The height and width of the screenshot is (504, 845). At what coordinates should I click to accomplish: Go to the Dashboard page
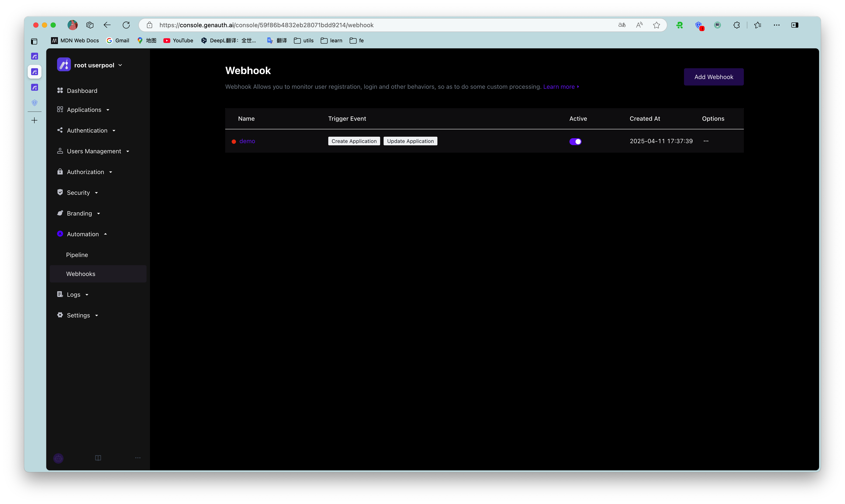pos(82,91)
